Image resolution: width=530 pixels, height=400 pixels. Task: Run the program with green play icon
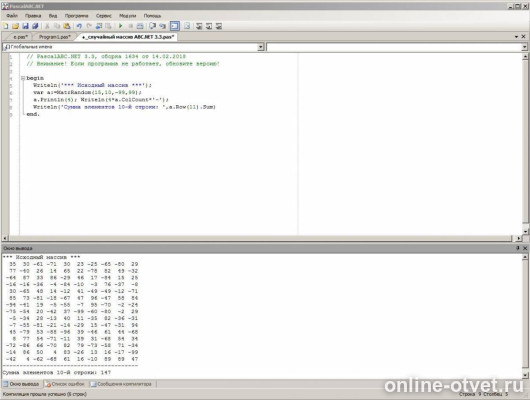click(120, 26)
